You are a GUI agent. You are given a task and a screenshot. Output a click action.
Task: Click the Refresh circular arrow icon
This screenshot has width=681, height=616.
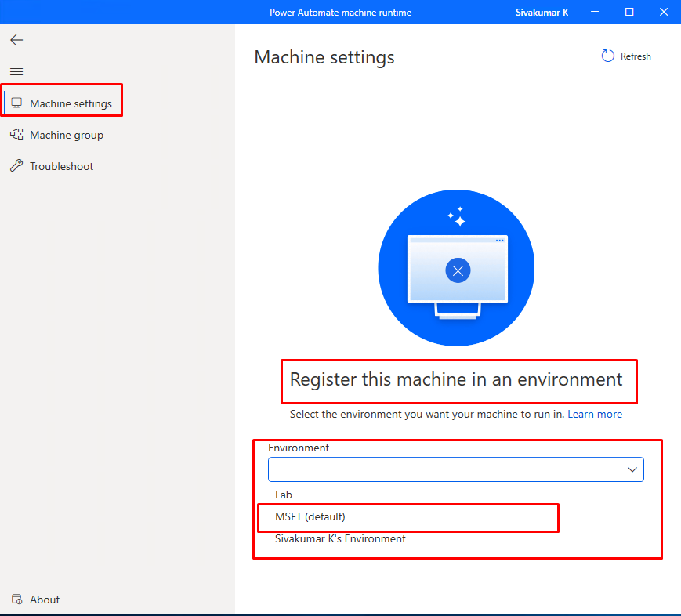pyautogui.click(x=607, y=56)
